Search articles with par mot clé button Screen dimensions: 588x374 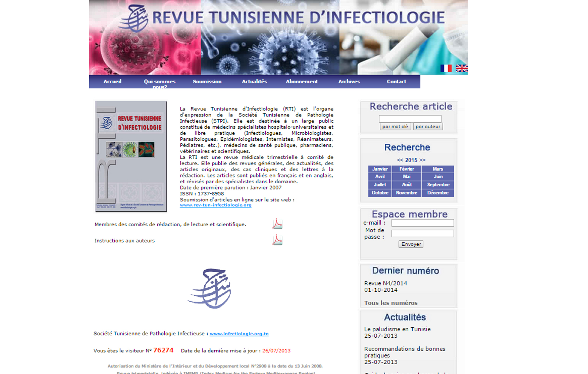(x=395, y=127)
